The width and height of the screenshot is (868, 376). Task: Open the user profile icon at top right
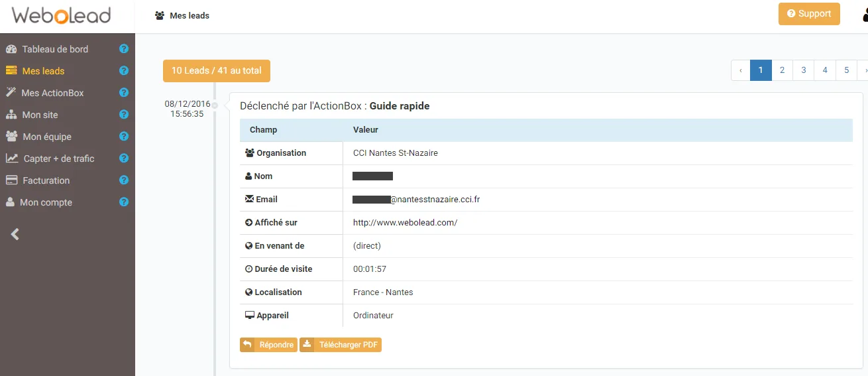tap(864, 14)
